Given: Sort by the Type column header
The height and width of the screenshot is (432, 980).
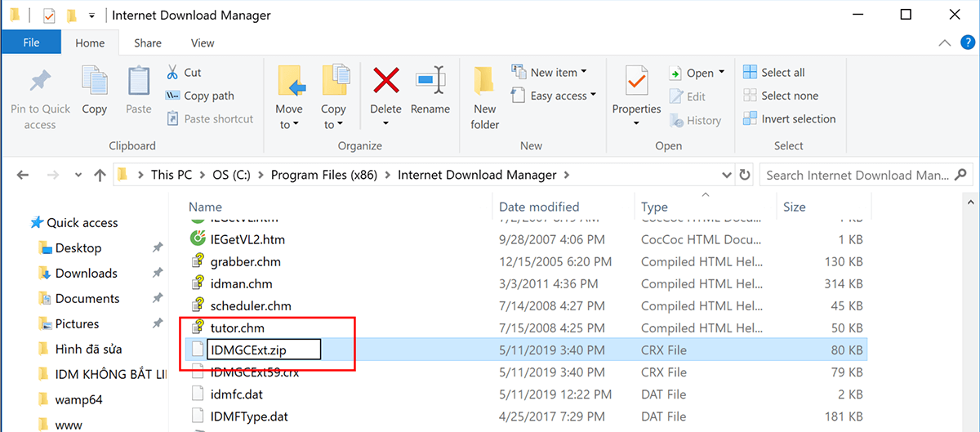Looking at the screenshot, I should pos(654,207).
